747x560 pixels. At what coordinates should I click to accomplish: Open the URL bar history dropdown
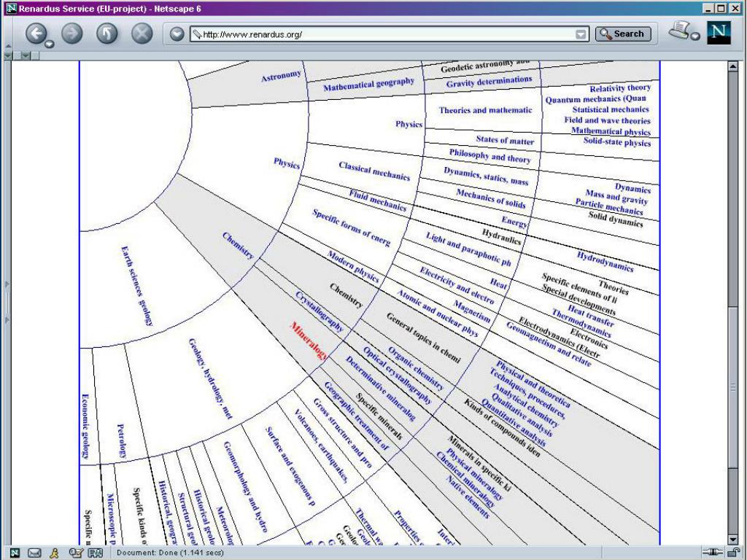581,34
